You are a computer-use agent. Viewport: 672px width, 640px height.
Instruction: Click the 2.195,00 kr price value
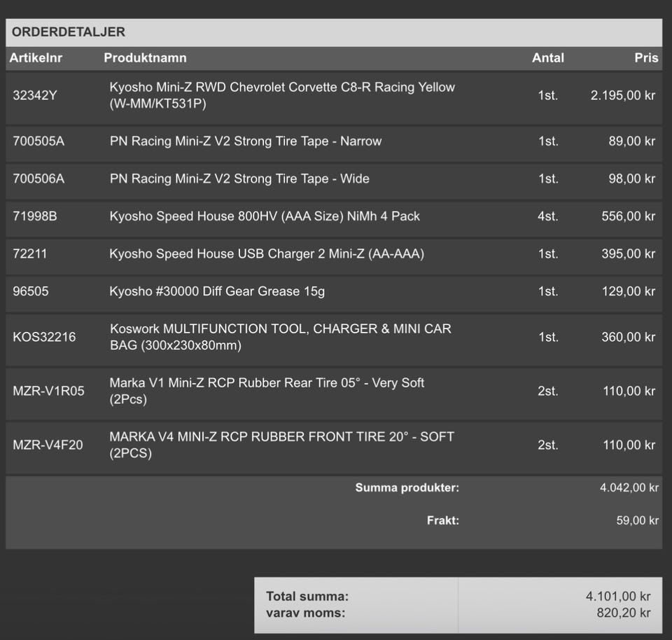(622, 96)
